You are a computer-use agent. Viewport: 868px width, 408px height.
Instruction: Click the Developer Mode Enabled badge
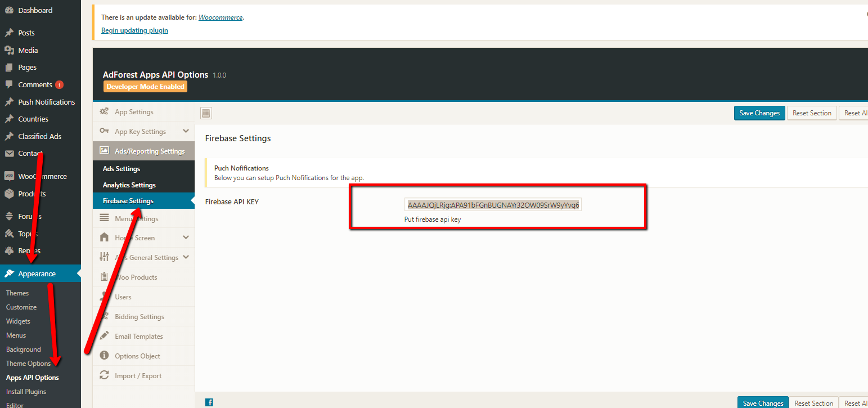click(145, 87)
